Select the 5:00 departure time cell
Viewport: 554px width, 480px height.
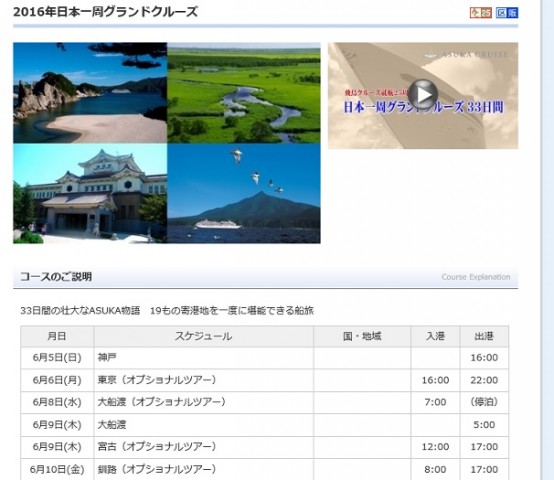[484, 425]
